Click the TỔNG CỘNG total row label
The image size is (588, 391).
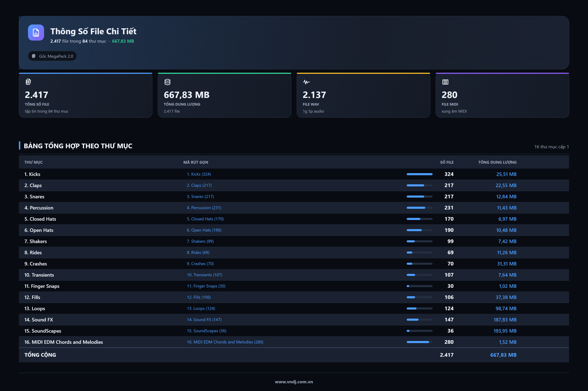coord(40,355)
